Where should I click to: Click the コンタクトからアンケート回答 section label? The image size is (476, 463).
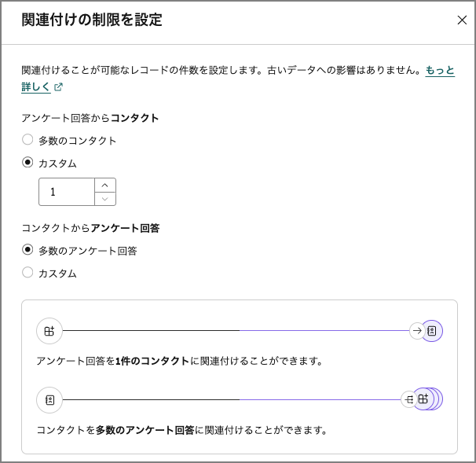coord(90,228)
